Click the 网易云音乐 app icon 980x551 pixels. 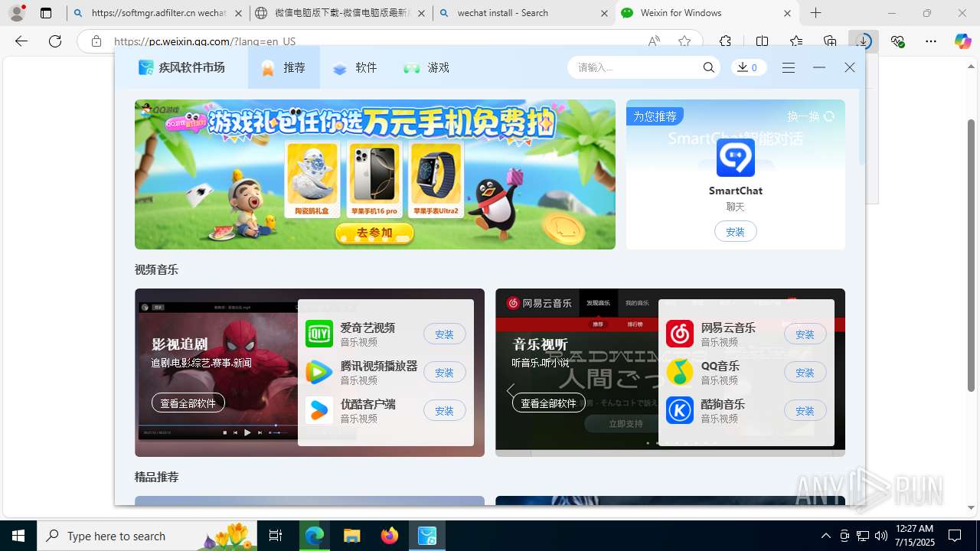(680, 334)
